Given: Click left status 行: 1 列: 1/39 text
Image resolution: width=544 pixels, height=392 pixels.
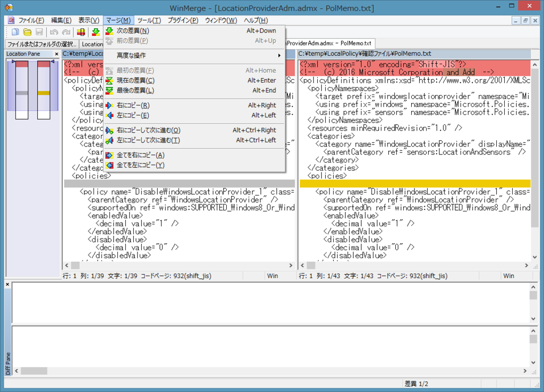Looking at the screenshot, I should pyautogui.click(x=83, y=276).
